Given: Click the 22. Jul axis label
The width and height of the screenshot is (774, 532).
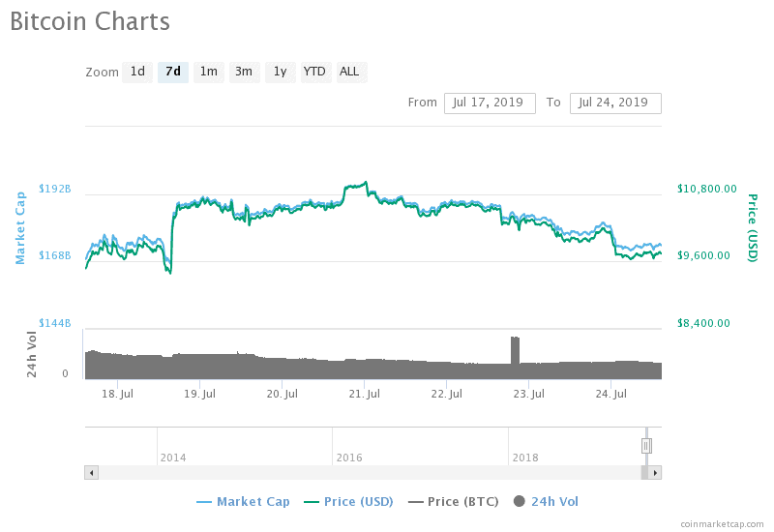Looking at the screenshot, I should click(447, 394).
